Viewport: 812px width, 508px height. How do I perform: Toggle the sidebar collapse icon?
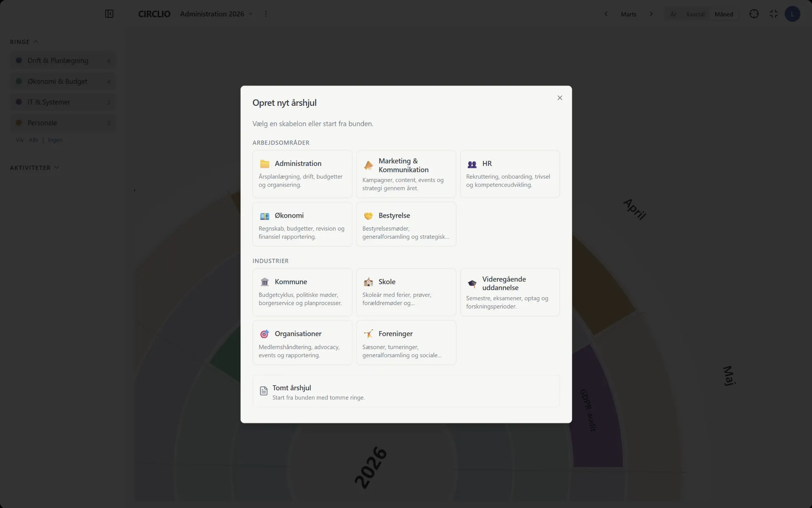(109, 14)
